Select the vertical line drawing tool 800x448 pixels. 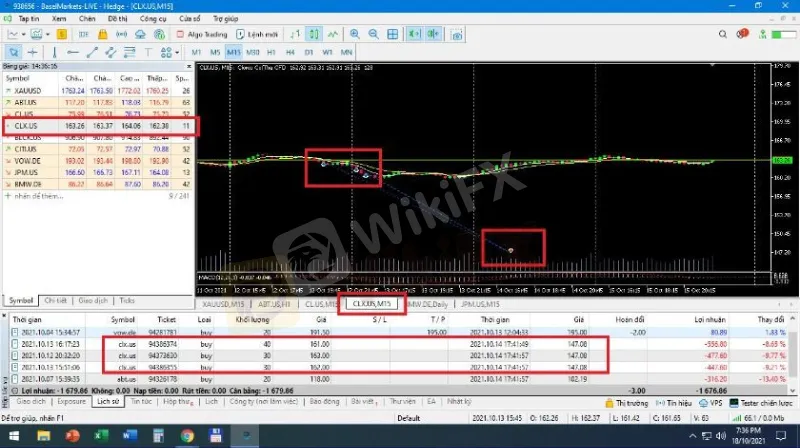click(55, 51)
